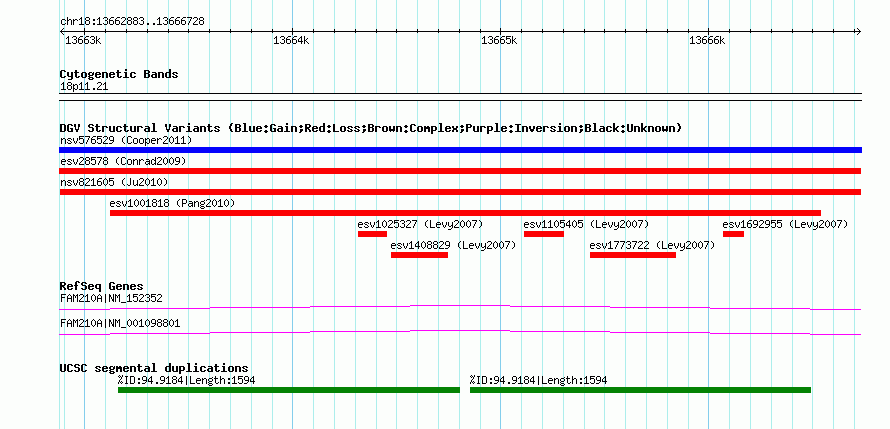The height and width of the screenshot is (429, 890).
Task: Click the red nsv821605 loss bar
Action: (x=460, y=192)
